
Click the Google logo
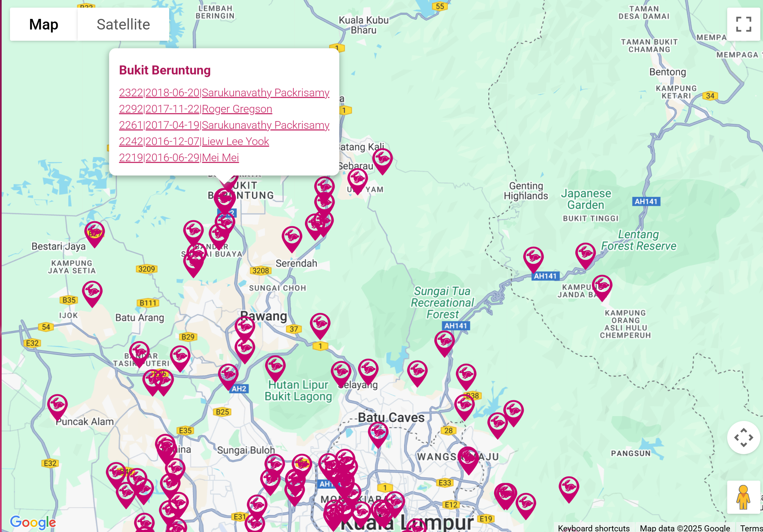tap(33, 522)
